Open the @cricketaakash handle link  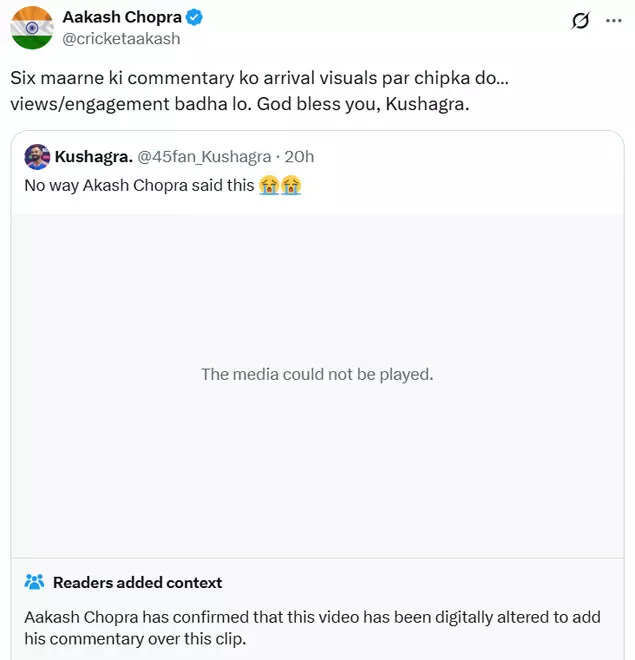tap(121, 39)
